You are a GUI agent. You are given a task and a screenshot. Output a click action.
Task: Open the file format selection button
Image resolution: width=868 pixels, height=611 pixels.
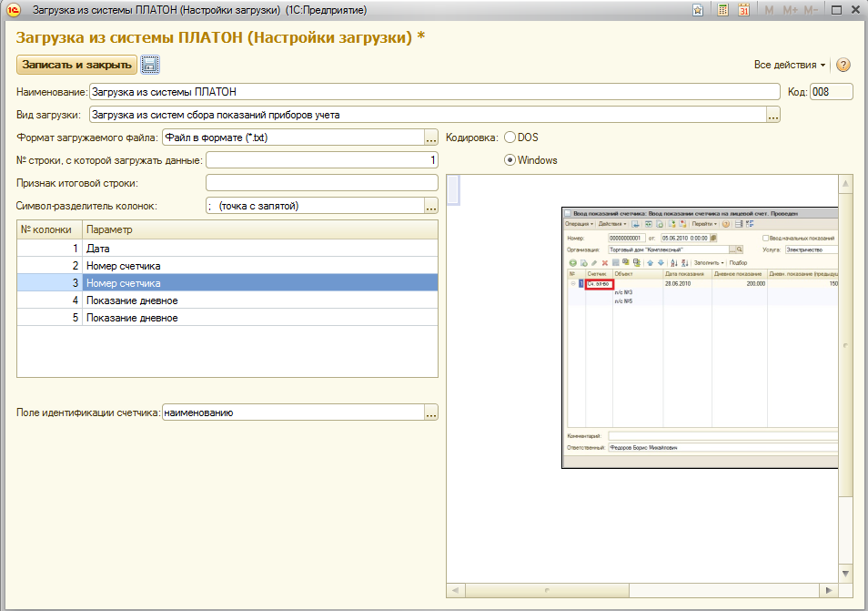pos(431,137)
